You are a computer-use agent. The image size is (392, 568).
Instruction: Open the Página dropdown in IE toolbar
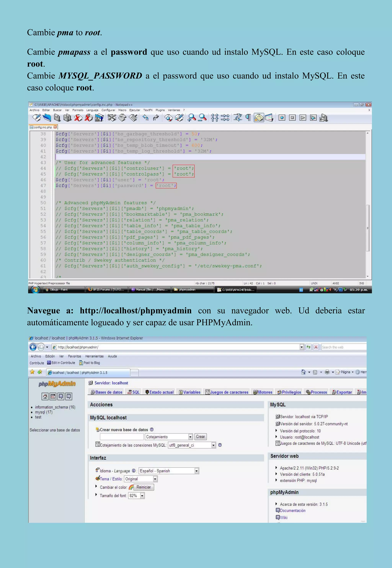click(x=345, y=372)
